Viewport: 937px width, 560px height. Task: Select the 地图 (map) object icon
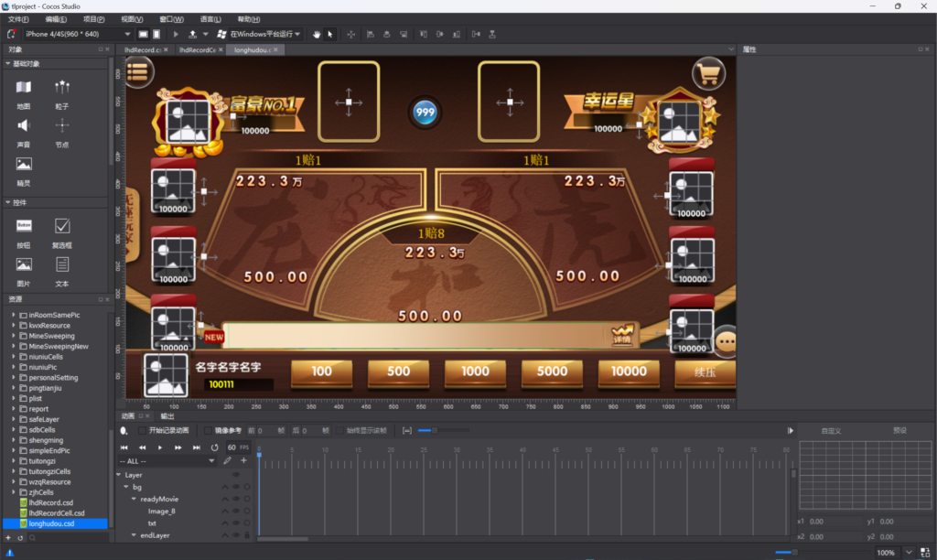pos(24,89)
